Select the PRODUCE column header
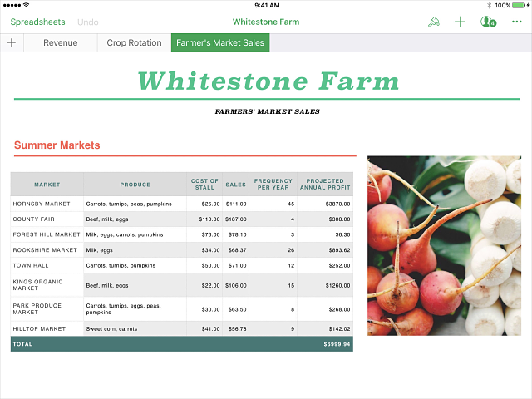Screen dimensions: 532x399 (x=135, y=185)
